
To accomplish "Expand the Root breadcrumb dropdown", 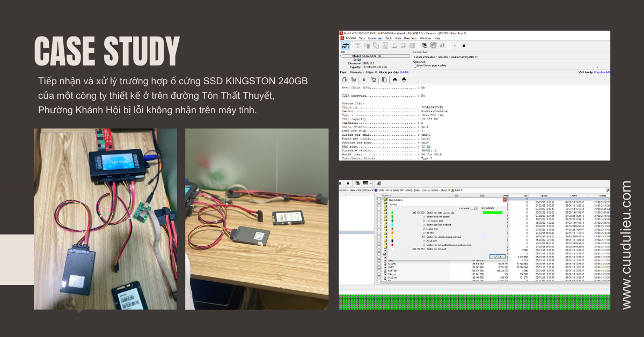I will point(462,190).
